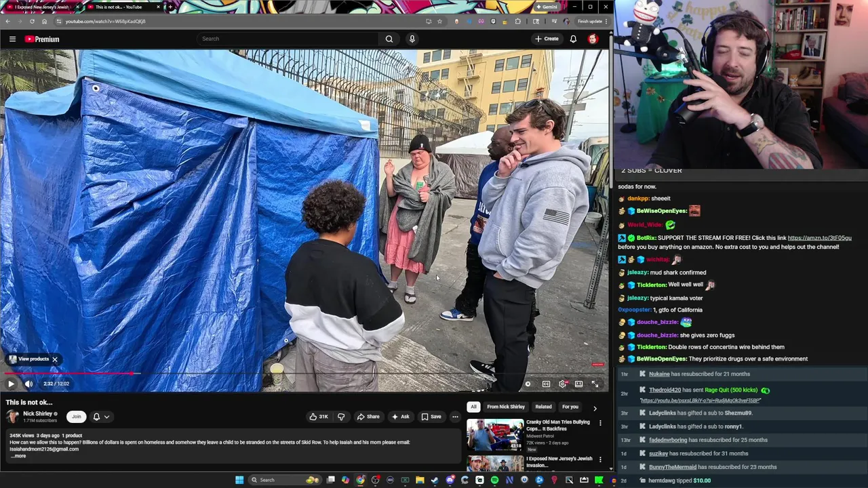The width and height of the screenshot is (868, 488).
Task: Open File Explorer from taskbar
Action: (x=420, y=480)
